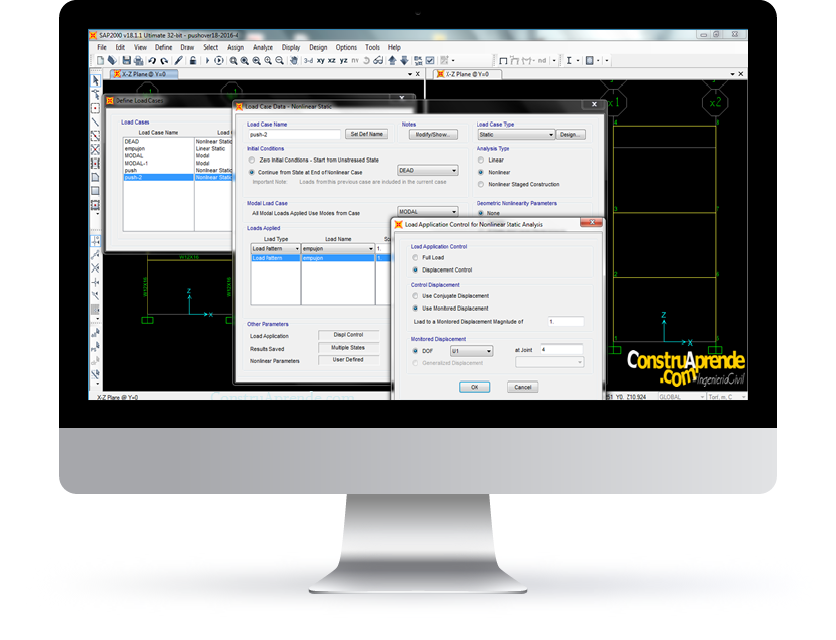Image resolution: width=836 pixels, height=640 pixels.
Task: Open the Assign menu
Action: coord(235,47)
